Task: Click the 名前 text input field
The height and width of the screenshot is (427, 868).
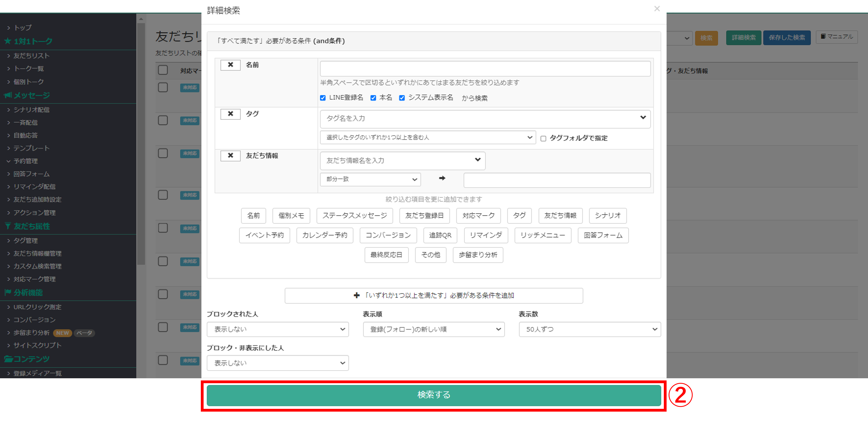Action: 485,68
